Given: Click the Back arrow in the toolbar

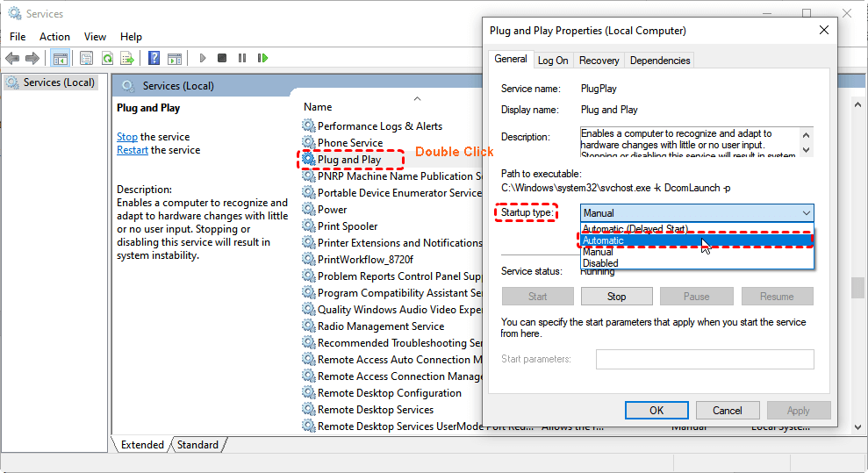Looking at the screenshot, I should point(12,58).
